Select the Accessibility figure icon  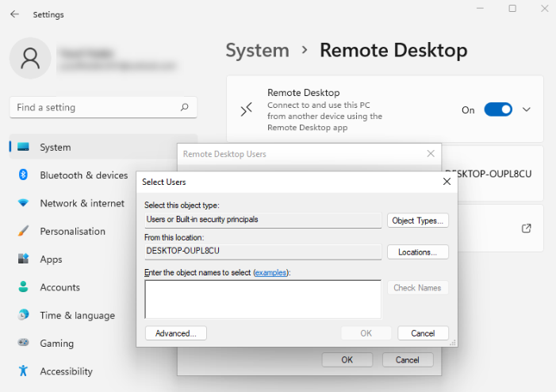24,371
